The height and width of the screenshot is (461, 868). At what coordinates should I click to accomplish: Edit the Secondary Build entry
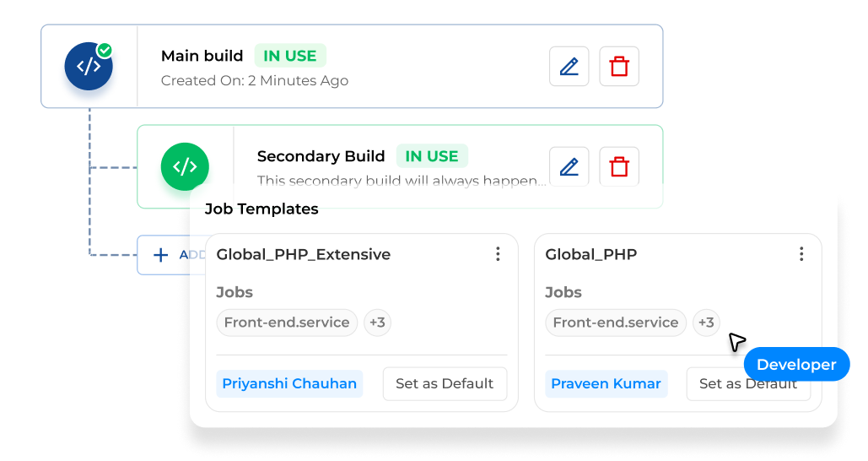(569, 166)
